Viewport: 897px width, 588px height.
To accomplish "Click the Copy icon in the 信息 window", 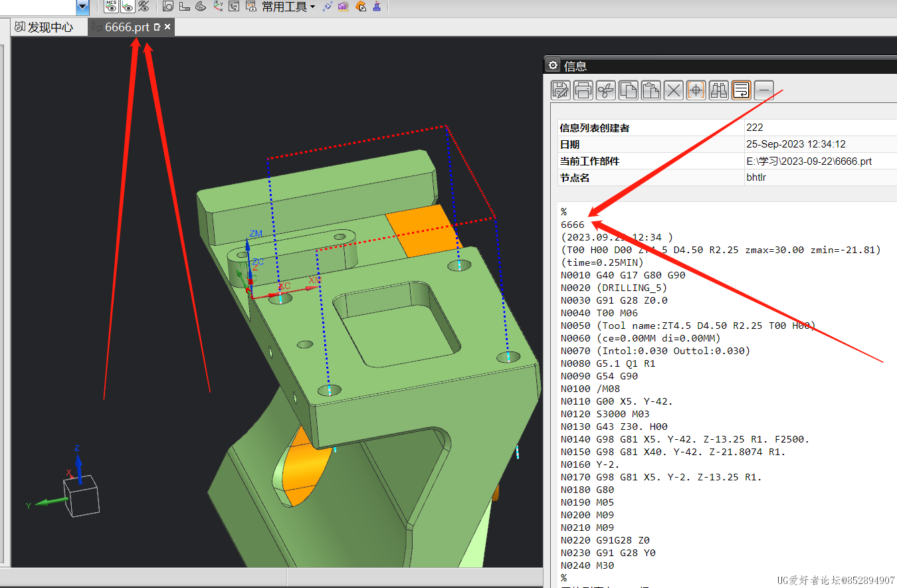I will (x=629, y=90).
